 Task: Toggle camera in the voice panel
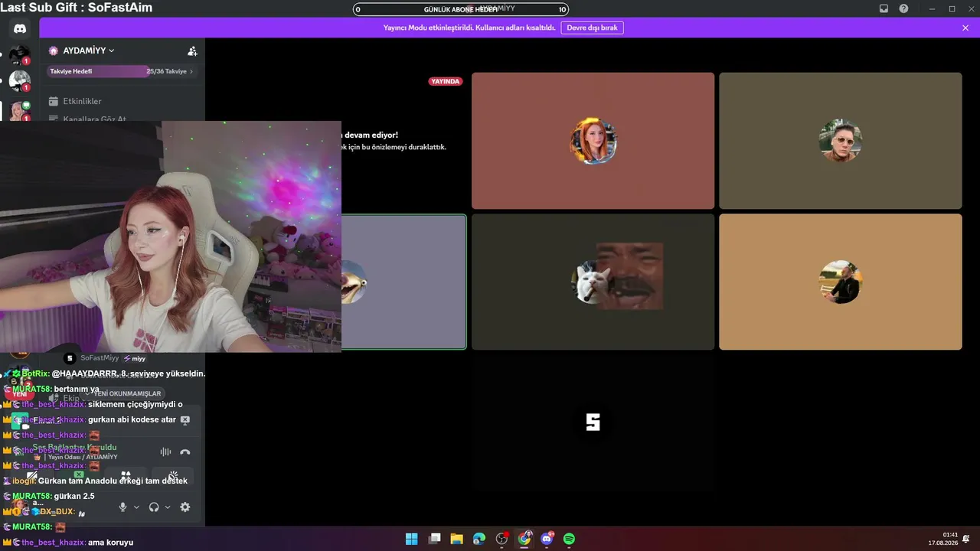click(31, 476)
